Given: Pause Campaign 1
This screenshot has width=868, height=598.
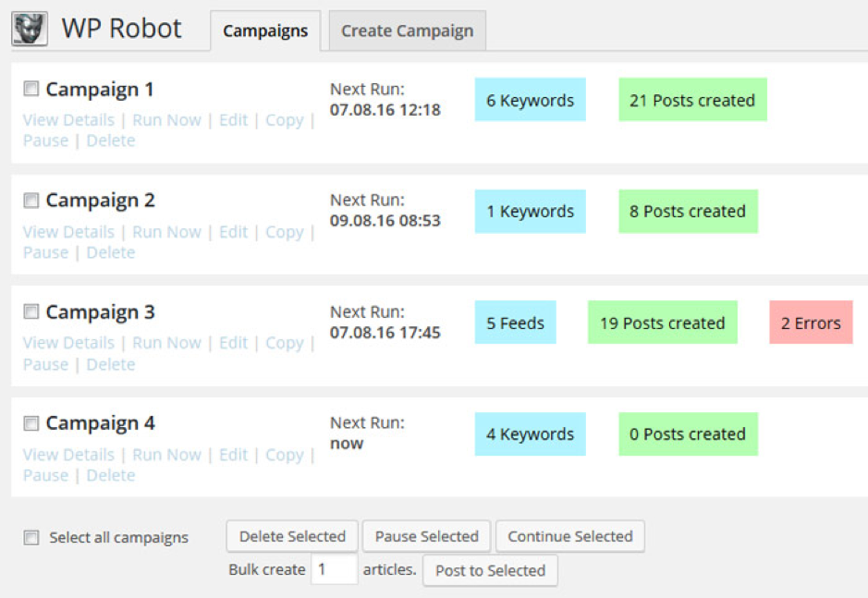Looking at the screenshot, I should [45, 140].
